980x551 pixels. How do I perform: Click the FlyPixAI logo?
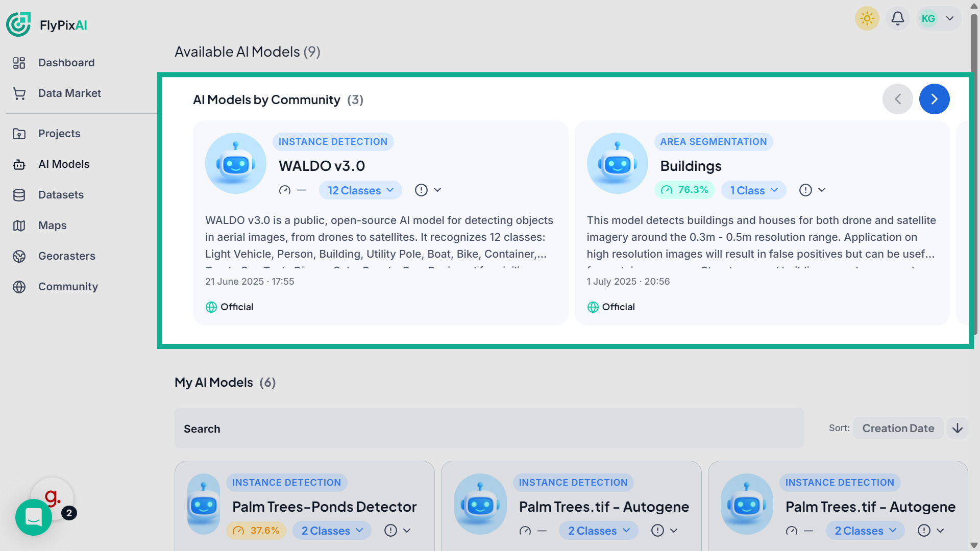coord(47,24)
